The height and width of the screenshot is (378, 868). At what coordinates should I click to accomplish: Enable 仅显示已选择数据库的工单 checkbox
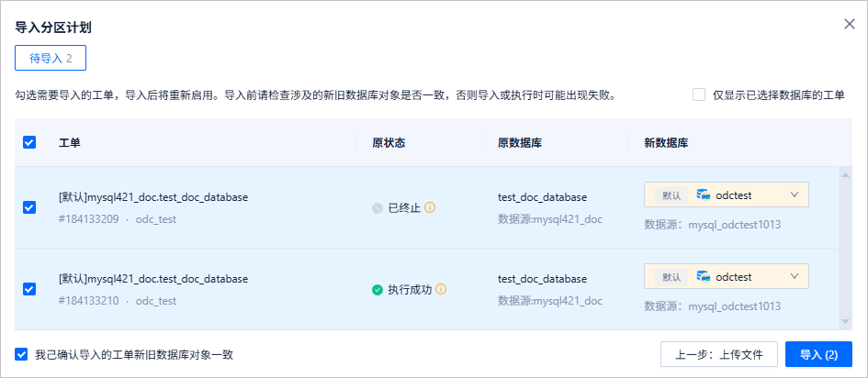699,94
